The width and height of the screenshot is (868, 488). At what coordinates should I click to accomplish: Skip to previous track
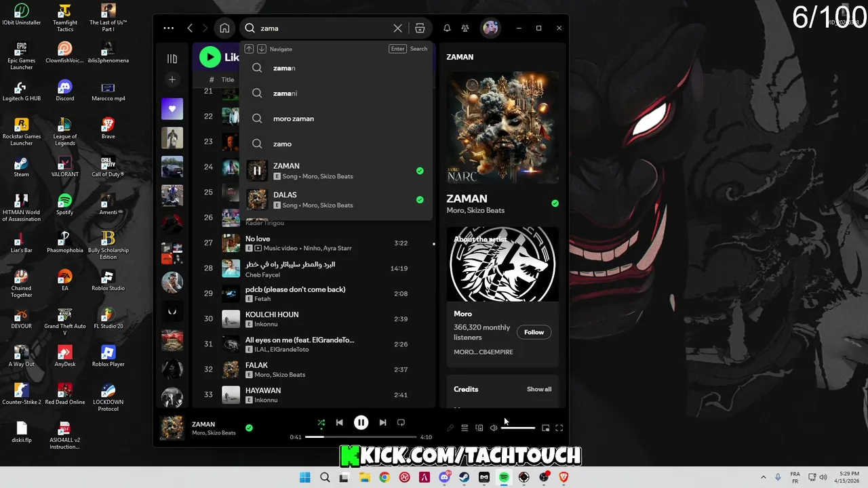pos(339,422)
